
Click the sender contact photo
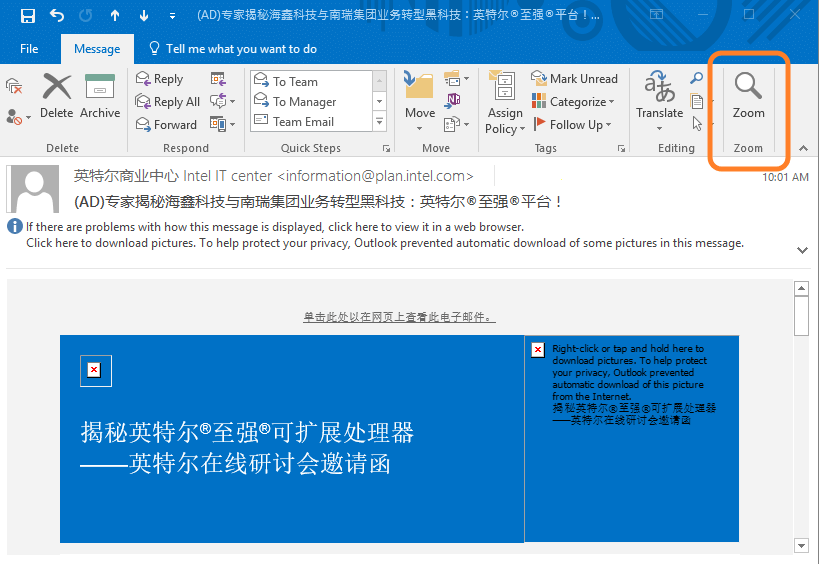click(35, 189)
